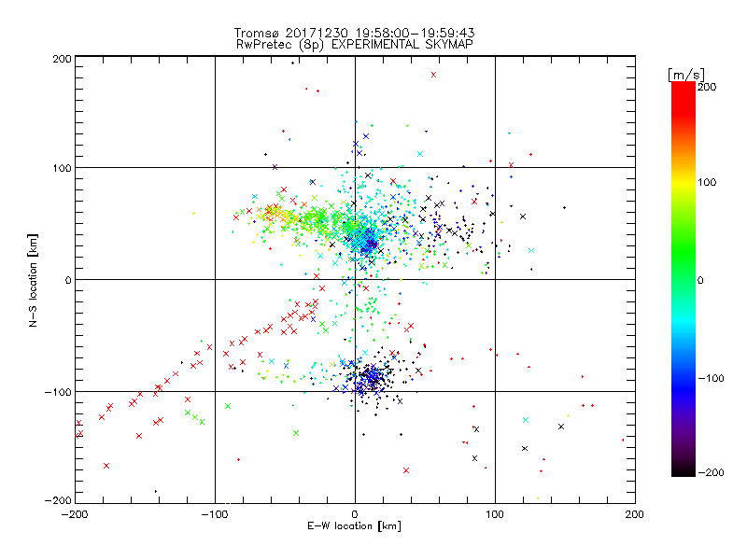
Task: Click the lone red X marker near plot top
Action: (433, 75)
